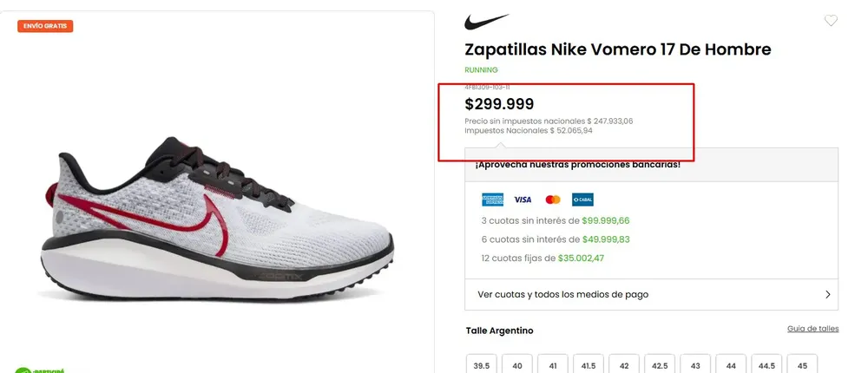868x373 pixels.
Task: Pick size 45
Action: click(x=802, y=365)
